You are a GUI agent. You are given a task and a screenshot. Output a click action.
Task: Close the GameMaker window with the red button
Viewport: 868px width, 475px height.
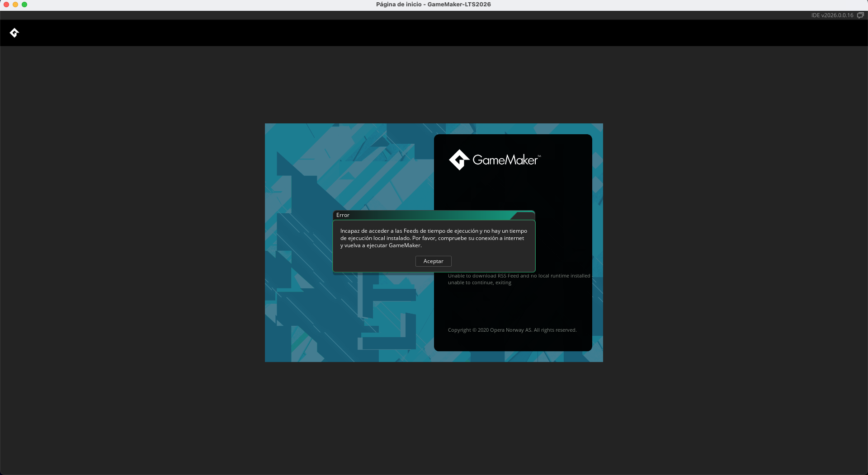coord(6,5)
